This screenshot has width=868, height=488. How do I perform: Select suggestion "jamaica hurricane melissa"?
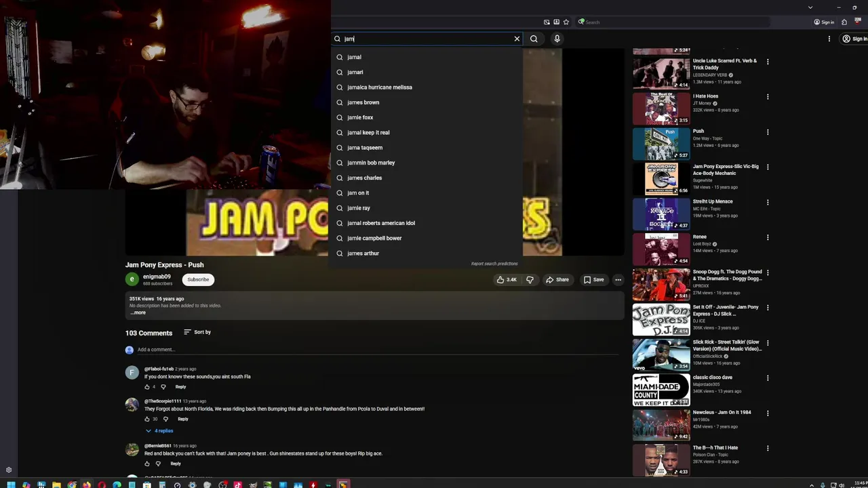coord(427,87)
